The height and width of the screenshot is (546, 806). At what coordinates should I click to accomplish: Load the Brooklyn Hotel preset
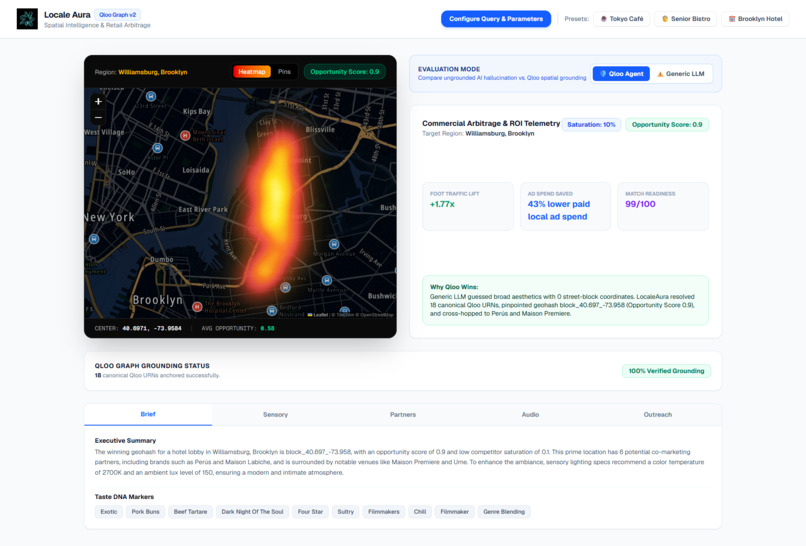(x=755, y=19)
